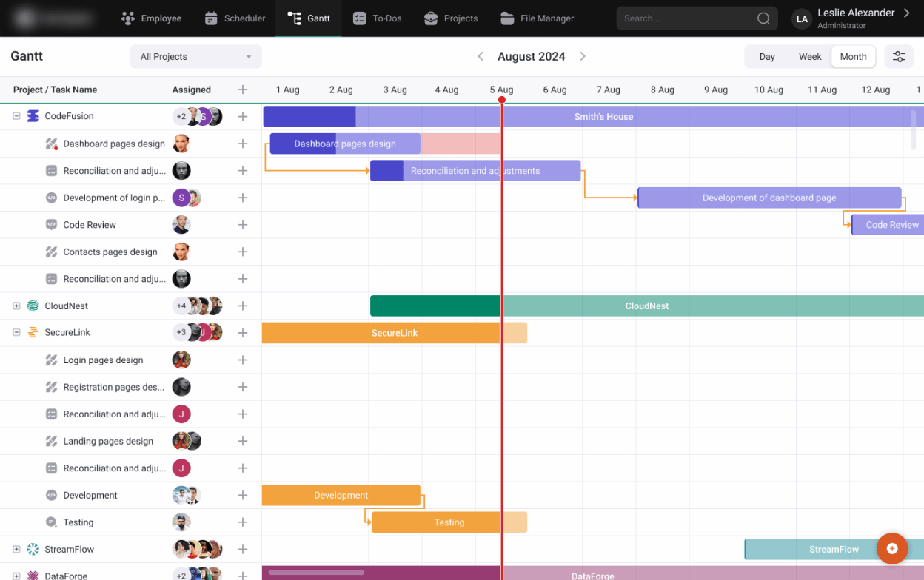
Task: Click the orange floating add button
Action: [x=892, y=548]
